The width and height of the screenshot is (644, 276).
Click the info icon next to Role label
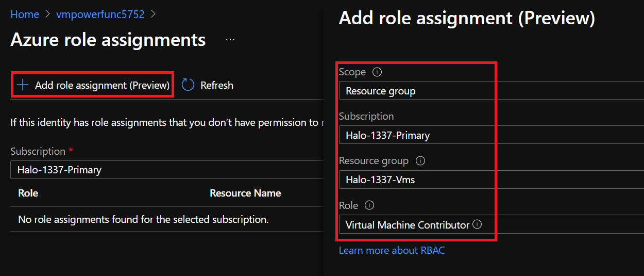coord(369,205)
